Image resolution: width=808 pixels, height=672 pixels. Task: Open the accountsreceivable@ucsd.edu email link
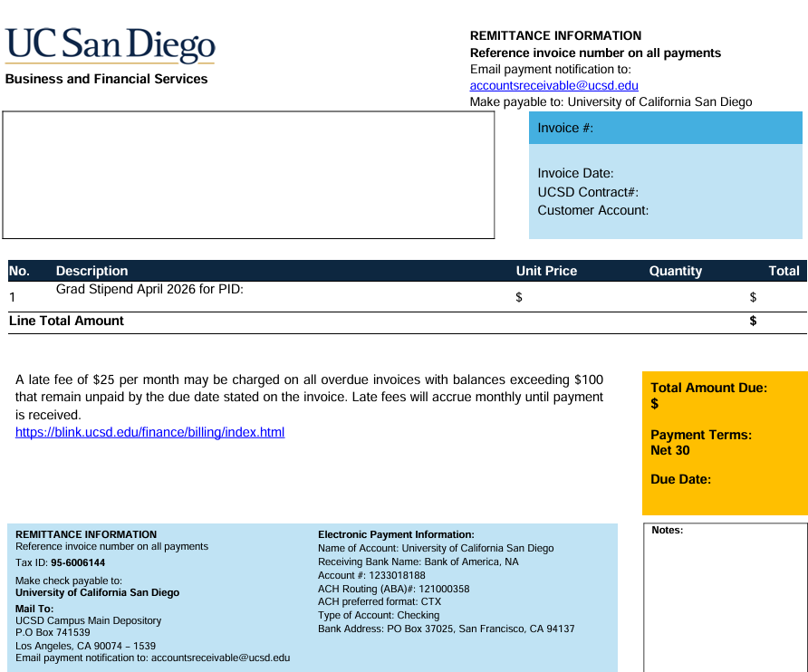(x=554, y=85)
